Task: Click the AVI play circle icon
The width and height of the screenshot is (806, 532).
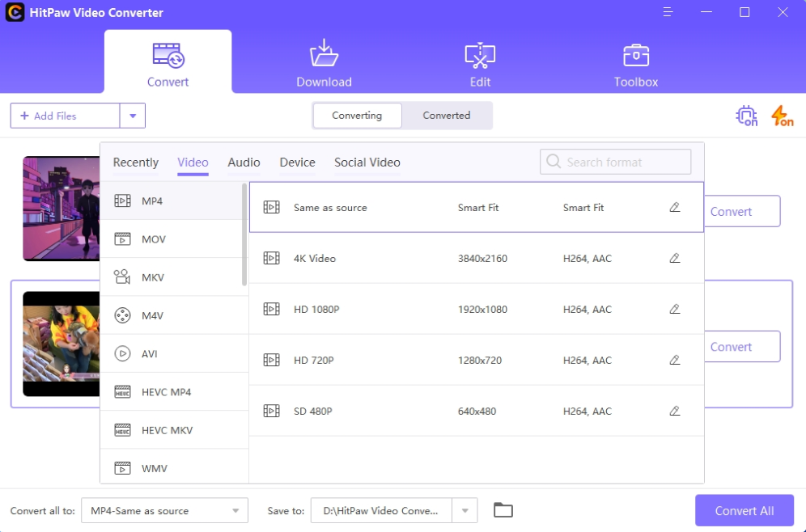Action: click(x=122, y=353)
